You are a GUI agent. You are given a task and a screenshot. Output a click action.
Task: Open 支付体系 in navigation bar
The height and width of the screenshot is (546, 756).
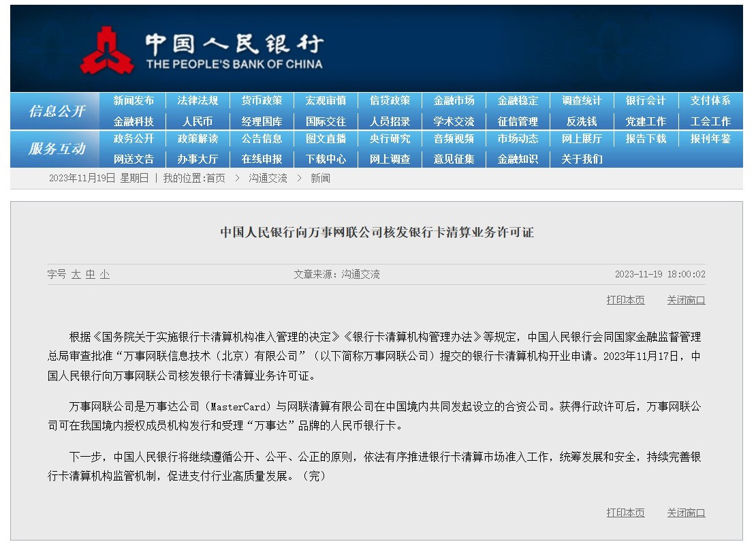(710, 101)
